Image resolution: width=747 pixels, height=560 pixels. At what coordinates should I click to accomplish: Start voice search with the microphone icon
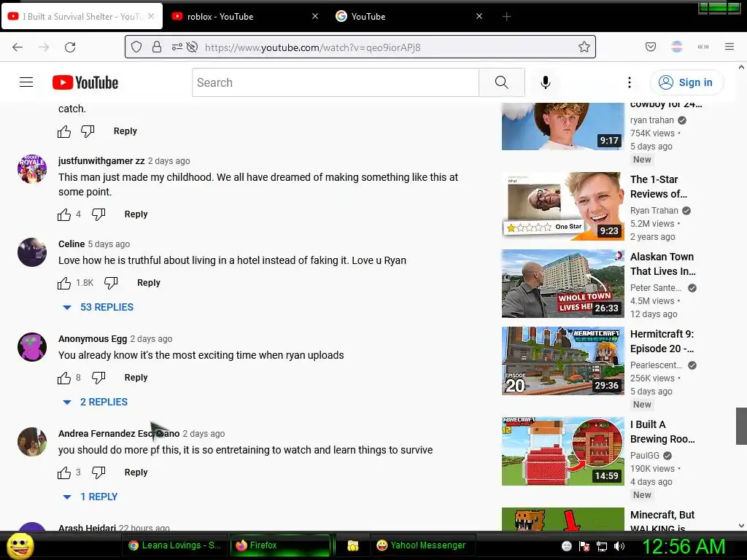[x=546, y=82]
